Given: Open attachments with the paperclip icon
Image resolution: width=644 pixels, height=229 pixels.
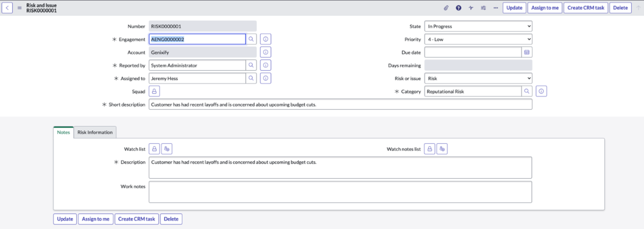Looking at the screenshot, I should pyautogui.click(x=446, y=8).
